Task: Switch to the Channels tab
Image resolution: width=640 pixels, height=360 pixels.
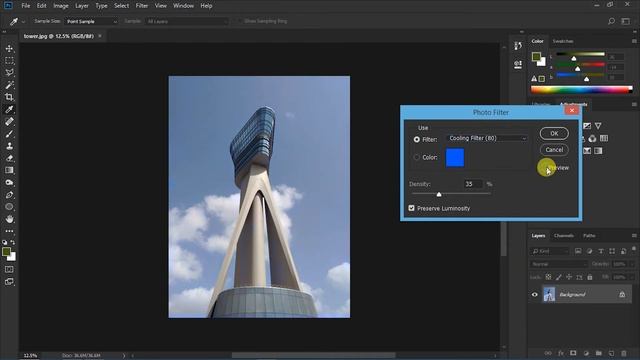Action: coord(564,236)
